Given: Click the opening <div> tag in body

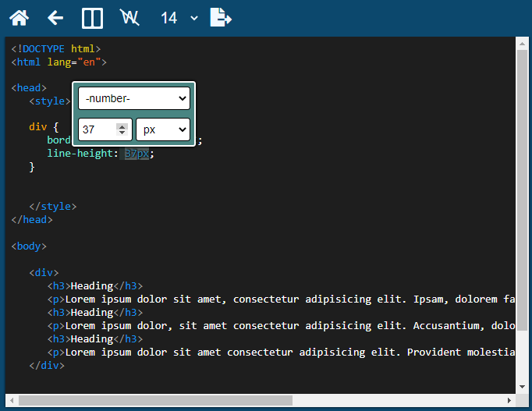Looking at the screenshot, I should pyautogui.click(x=44, y=272).
